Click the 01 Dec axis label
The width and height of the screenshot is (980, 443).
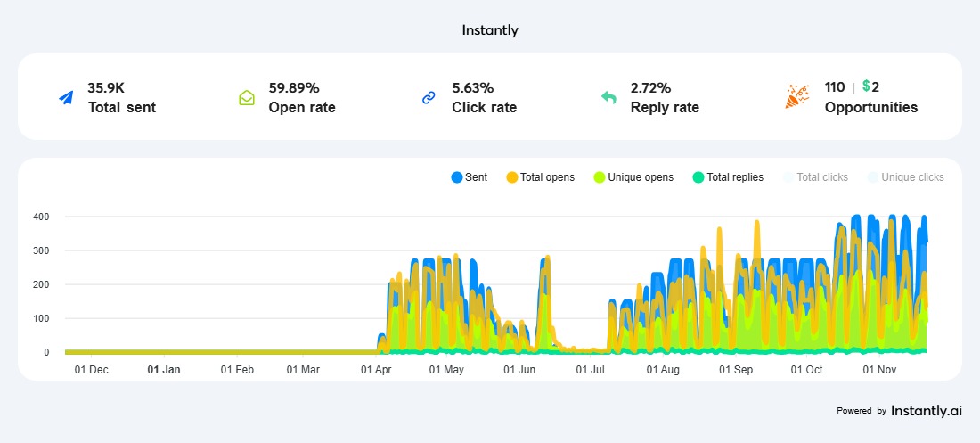91,370
